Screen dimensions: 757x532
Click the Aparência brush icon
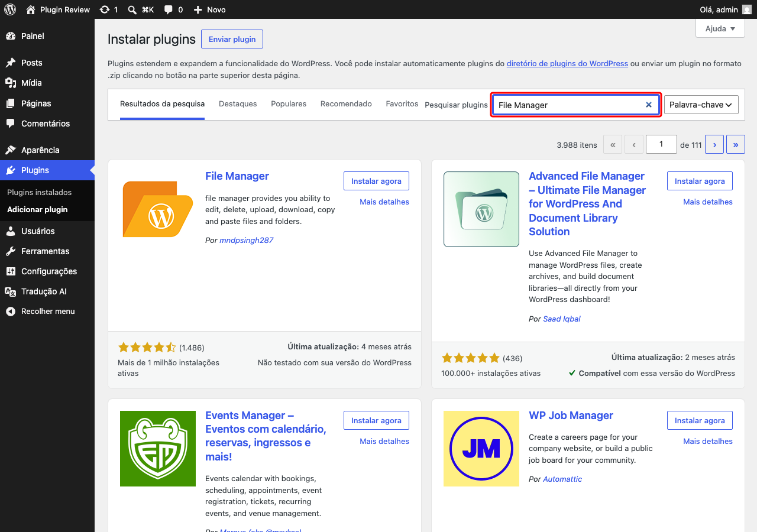point(11,150)
